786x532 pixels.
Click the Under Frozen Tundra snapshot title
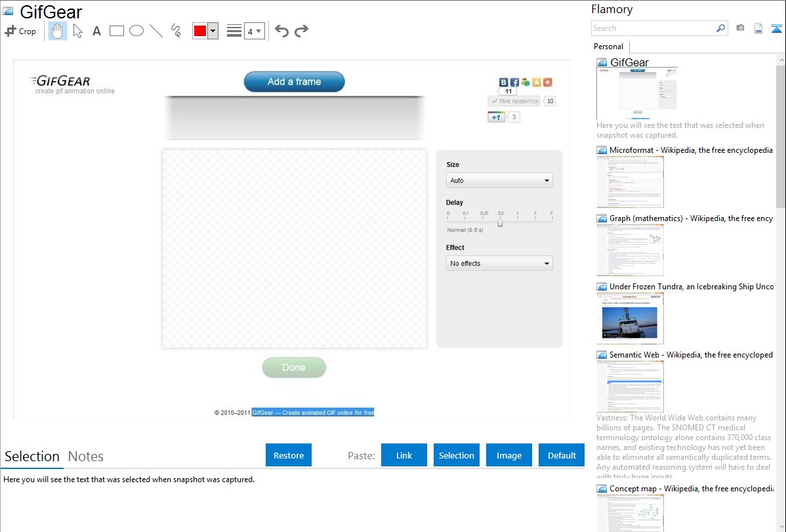click(692, 286)
